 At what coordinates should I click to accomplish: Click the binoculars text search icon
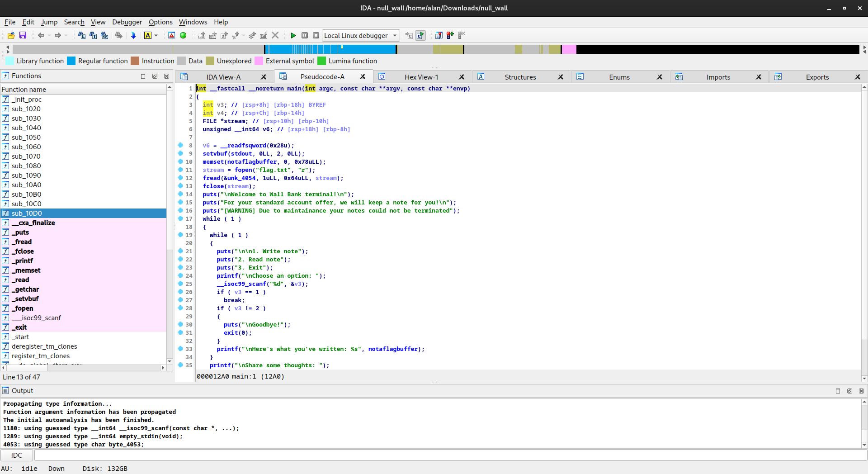click(93, 35)
